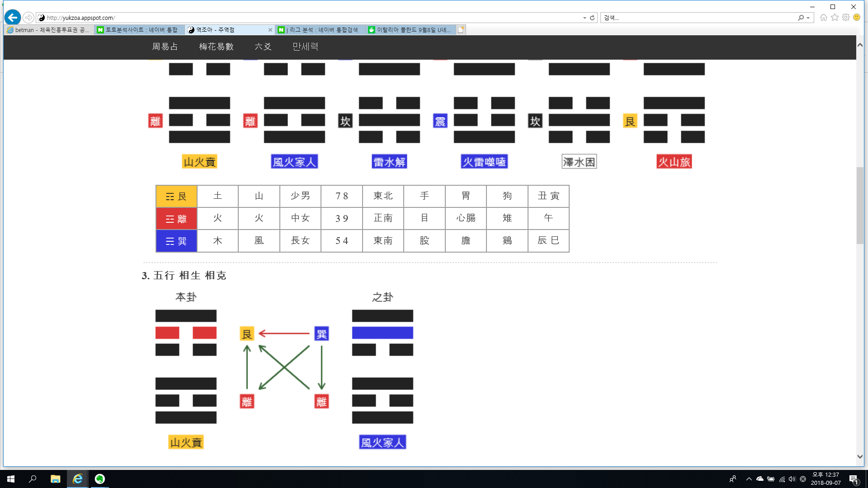The height and width of the screenshot is (488, 868).
Task: Open the 六爻 menu item
Action: tap(263, 47)
